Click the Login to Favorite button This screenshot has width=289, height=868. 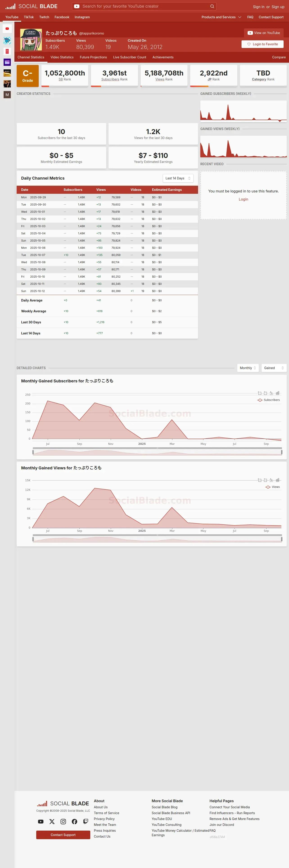click(262, 44)
